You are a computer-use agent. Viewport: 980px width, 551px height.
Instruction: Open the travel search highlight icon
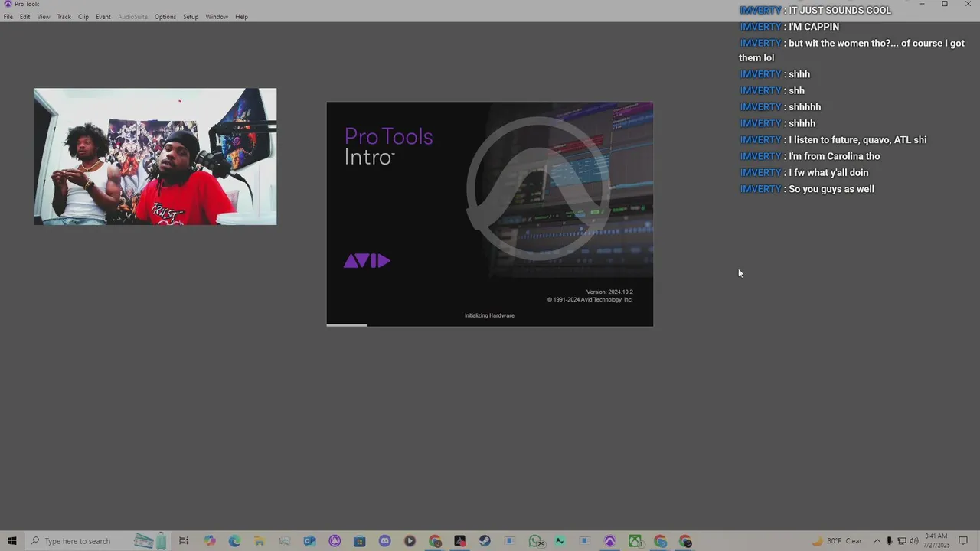pyautogui.click(x=150, y=541)
